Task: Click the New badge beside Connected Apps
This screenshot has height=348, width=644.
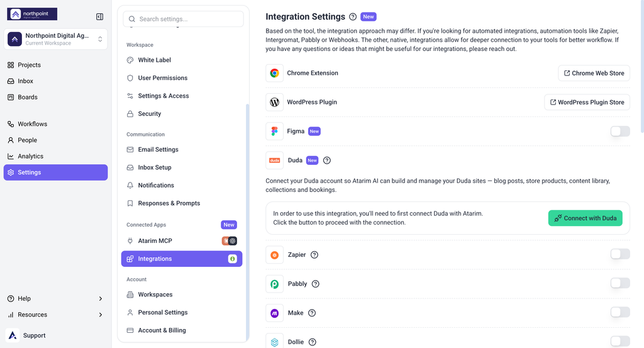Action: pos(229,225)
